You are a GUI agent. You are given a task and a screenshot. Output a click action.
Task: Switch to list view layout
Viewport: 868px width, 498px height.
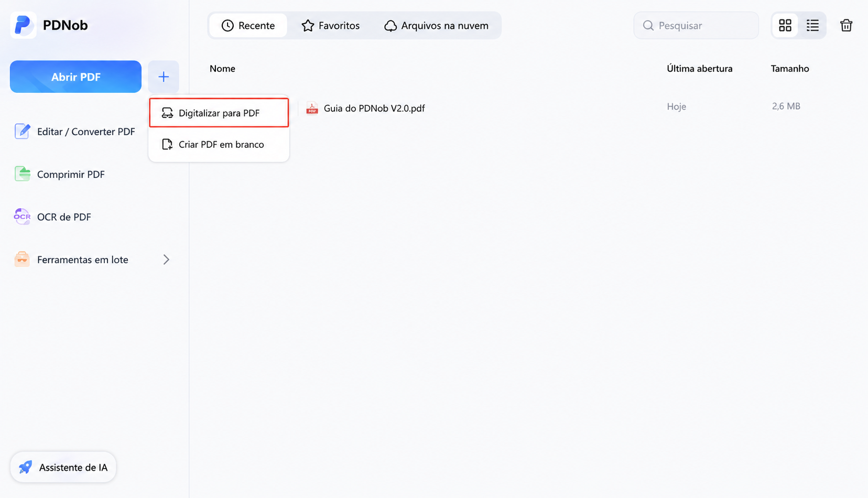pos(812,25)
